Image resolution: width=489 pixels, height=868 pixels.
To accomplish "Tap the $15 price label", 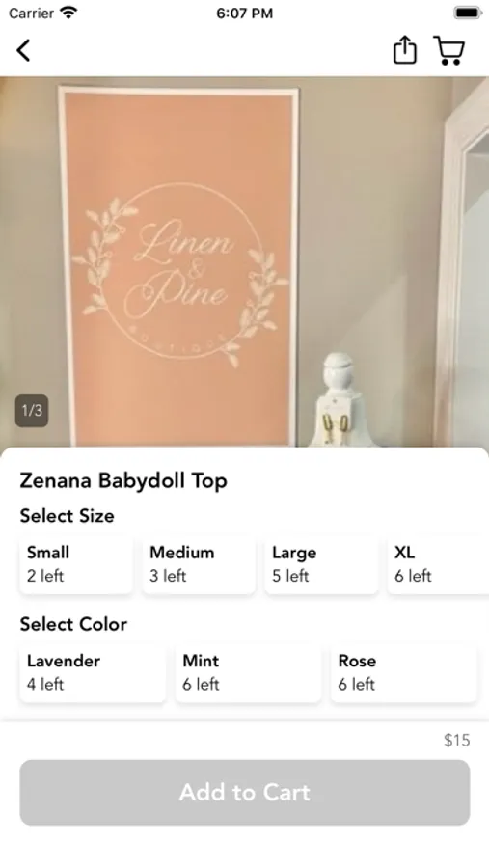I will pos(457,740).
